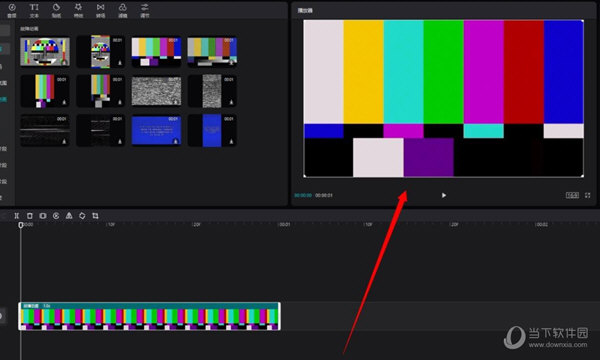Open the aspect ratio selector in the player
Screen dimensions: 600x360
pyautogui.click(x=572, y=195)
